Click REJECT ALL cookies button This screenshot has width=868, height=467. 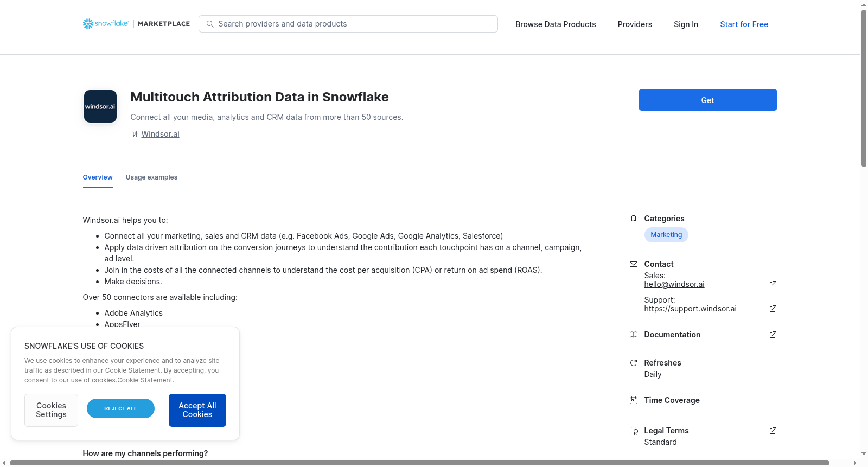(120, 408)
